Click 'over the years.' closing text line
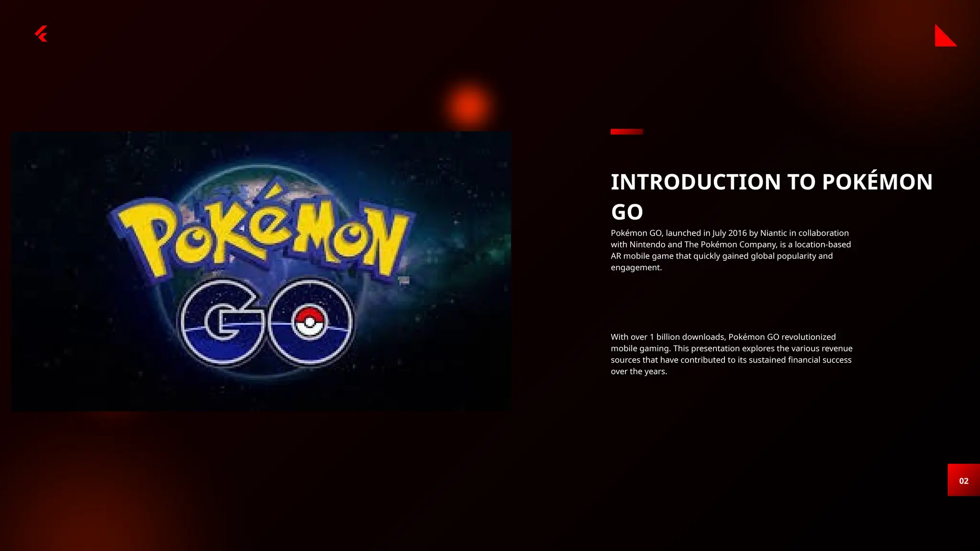Viewport: 980px width, 551px height. point(638,371)
